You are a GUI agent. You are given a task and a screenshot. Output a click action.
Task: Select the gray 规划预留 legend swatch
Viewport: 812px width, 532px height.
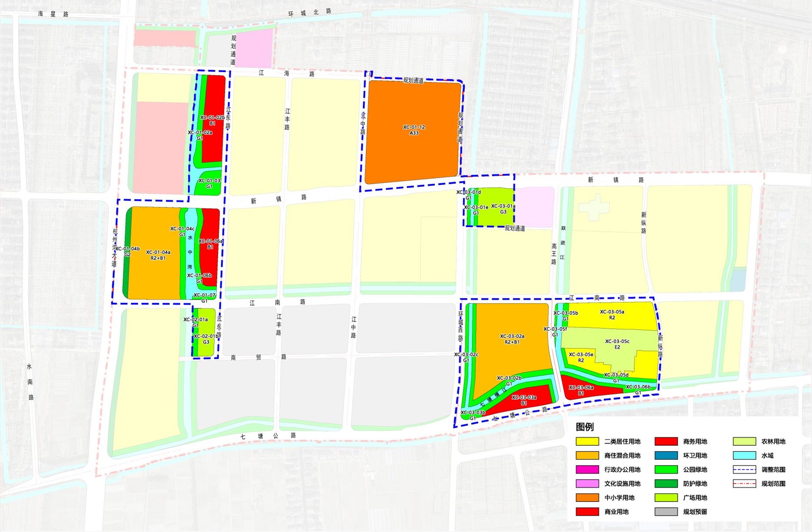666,512
